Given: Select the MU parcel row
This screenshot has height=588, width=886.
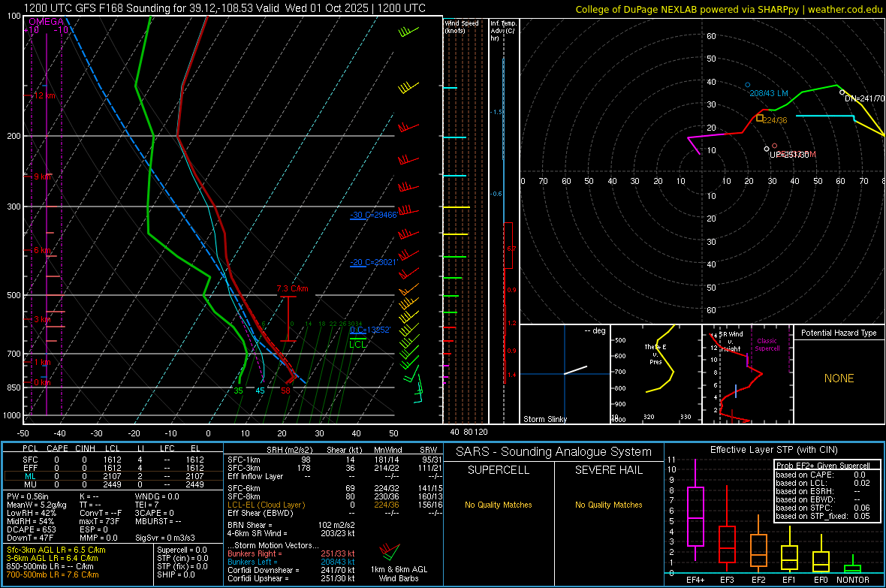Looking at the screenshot, I should point(113,484).
